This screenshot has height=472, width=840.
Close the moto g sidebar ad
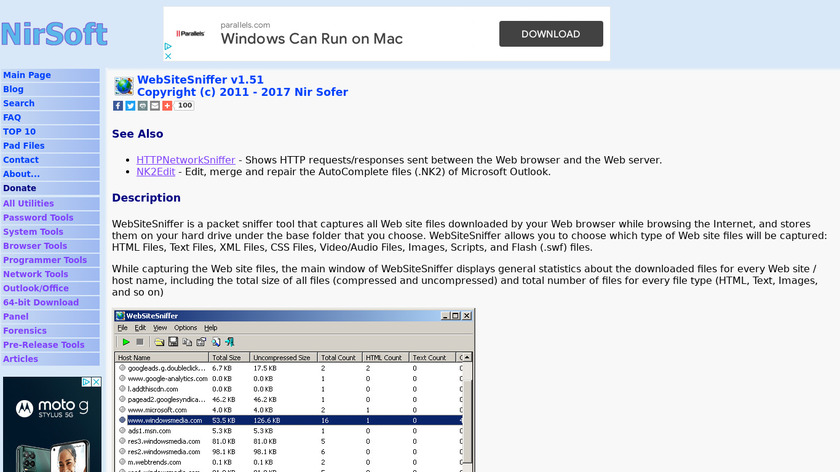[96, 382]
